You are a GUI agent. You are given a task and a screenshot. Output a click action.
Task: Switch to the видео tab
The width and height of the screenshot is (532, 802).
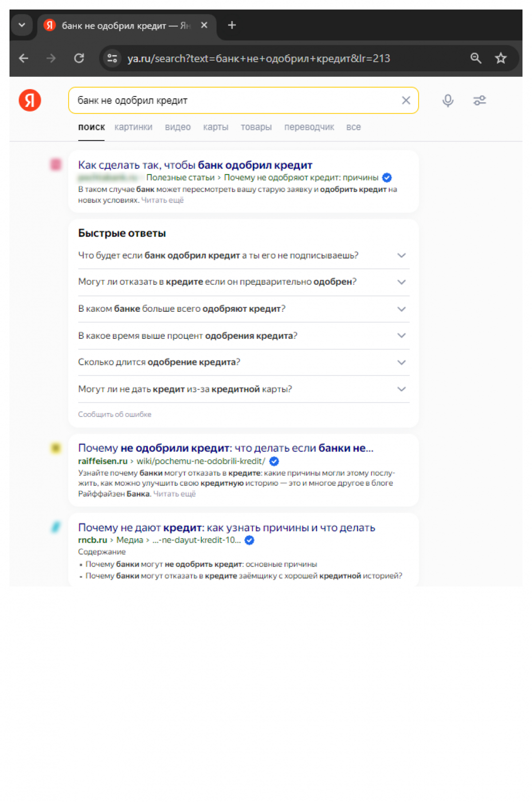[178, 127]
